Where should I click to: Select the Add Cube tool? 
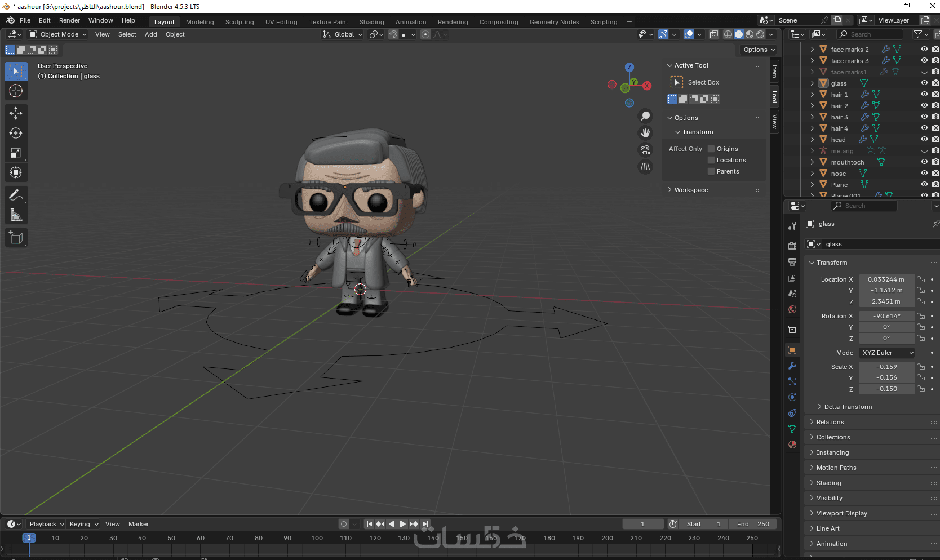16,237
